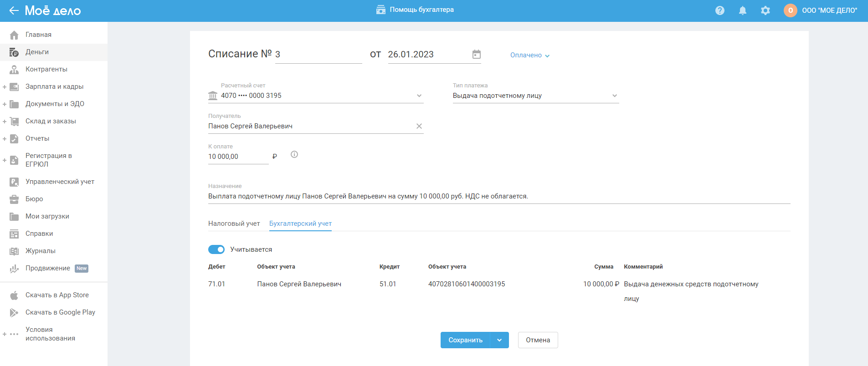The image size is (868, 366).
Task: Click the orange account avatar icon
Action: (x=790, y=10)
